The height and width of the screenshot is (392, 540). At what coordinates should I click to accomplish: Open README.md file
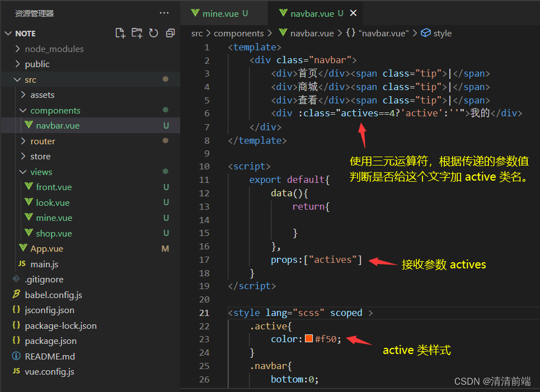[90, 356]
